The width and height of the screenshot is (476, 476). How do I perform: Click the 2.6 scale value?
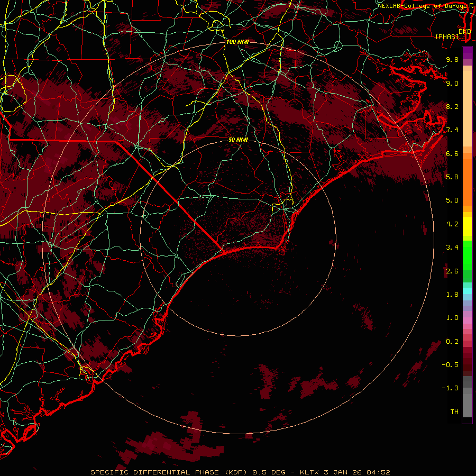(x=452, y=271)
